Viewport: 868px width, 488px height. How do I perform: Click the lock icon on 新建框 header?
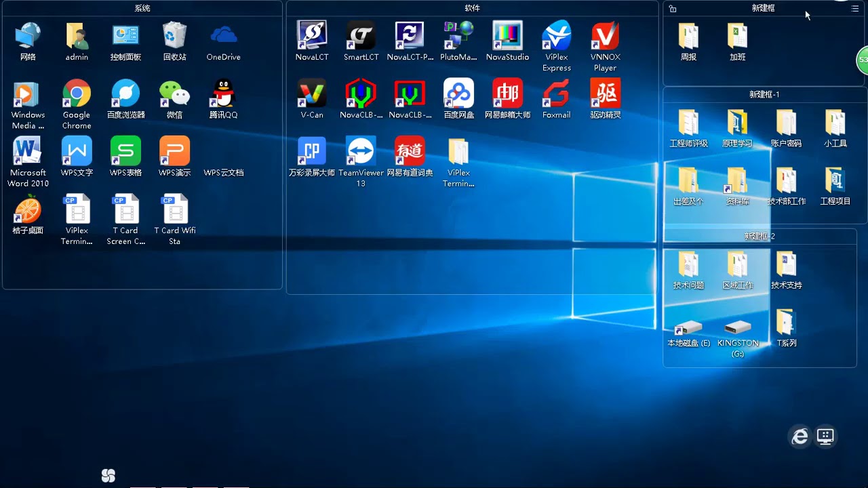673,9
